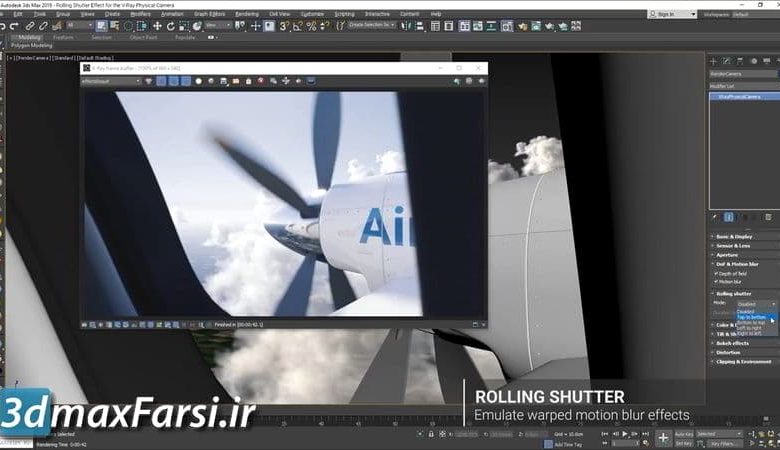This screenshot has width=780, height=450.
Task: Open the Help menu
Action: 436,14
